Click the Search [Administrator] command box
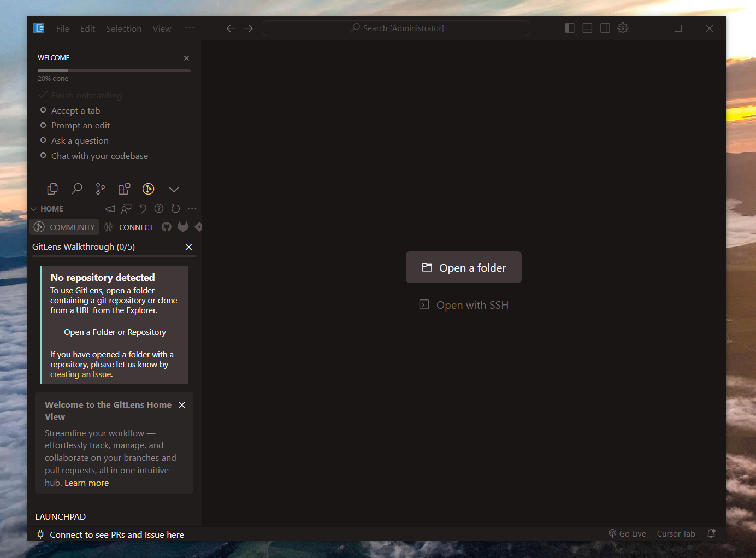Viewport: 756px width, 558px height. 396,28
